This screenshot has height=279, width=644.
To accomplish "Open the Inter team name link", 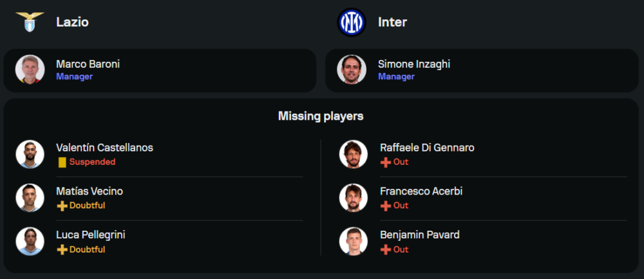I will click(x=392, y=22).
